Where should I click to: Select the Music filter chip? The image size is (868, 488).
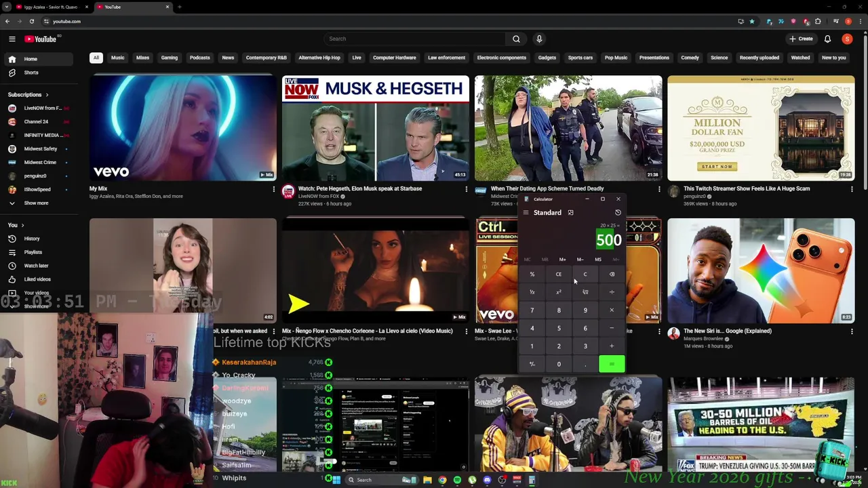coord(117,58)
